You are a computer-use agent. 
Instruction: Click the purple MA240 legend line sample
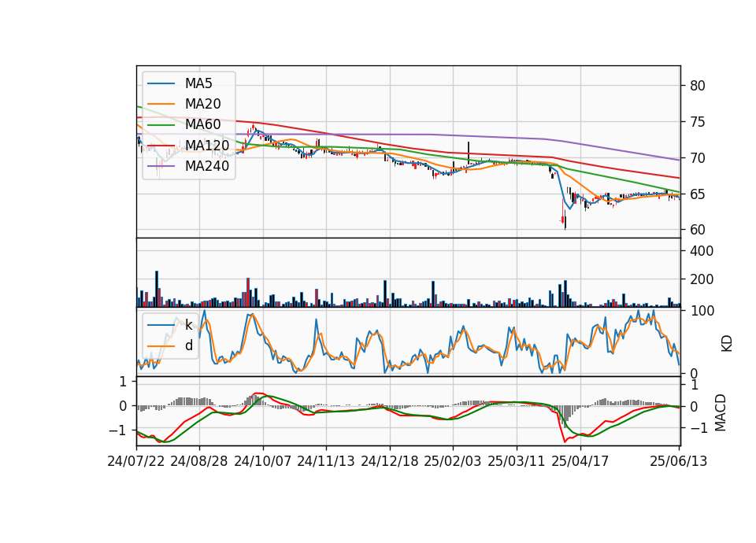(x=161, y=166)
